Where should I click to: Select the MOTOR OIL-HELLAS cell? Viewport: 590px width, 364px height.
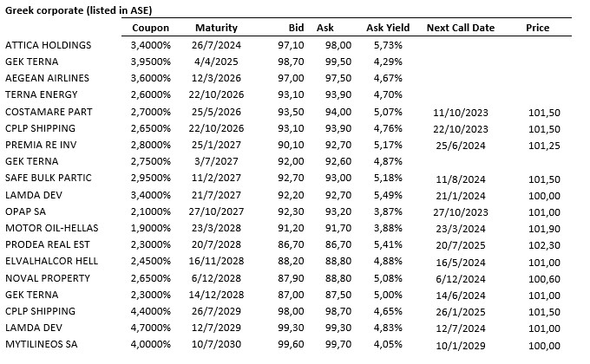pyautogui.click(x=49, y=227)
